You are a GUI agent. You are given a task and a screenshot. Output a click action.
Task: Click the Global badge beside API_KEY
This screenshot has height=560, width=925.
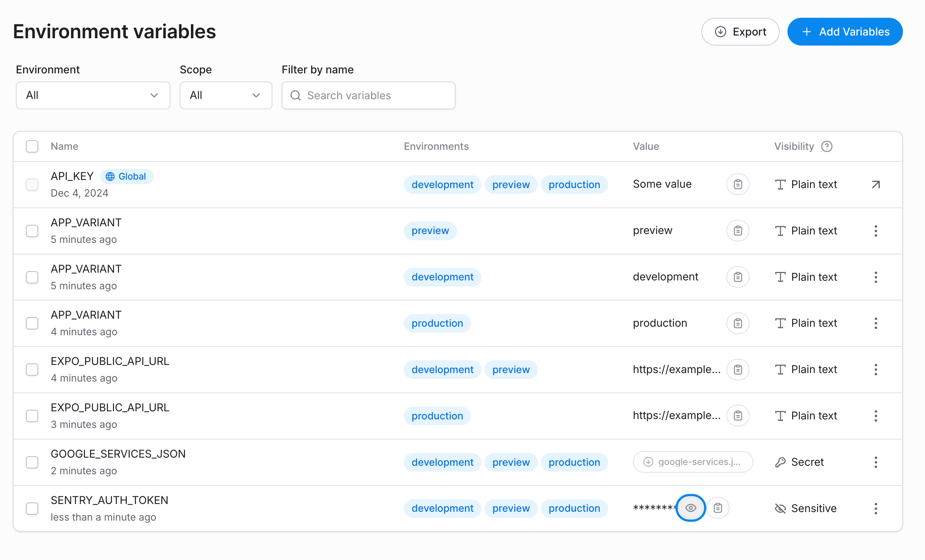point(126,176)
